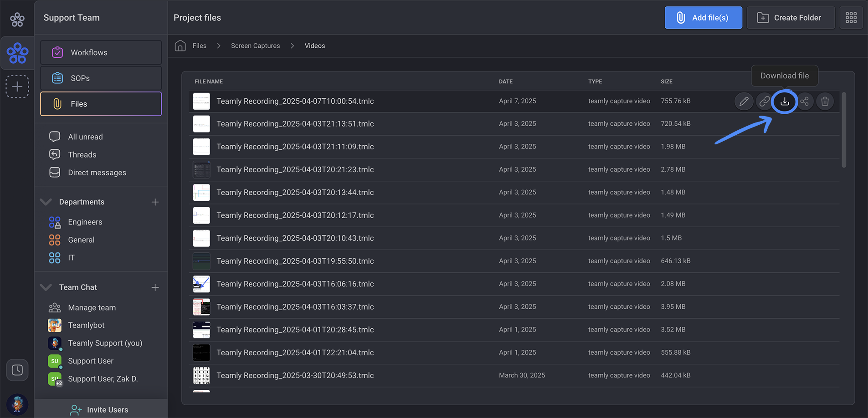Navigate to Files in breadcrumb
The width and height of the screenshot is (868, 418).
pos(199,46)
